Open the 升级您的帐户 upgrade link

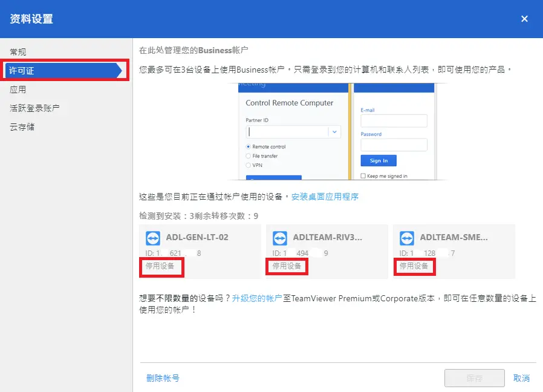click(257, 298)
